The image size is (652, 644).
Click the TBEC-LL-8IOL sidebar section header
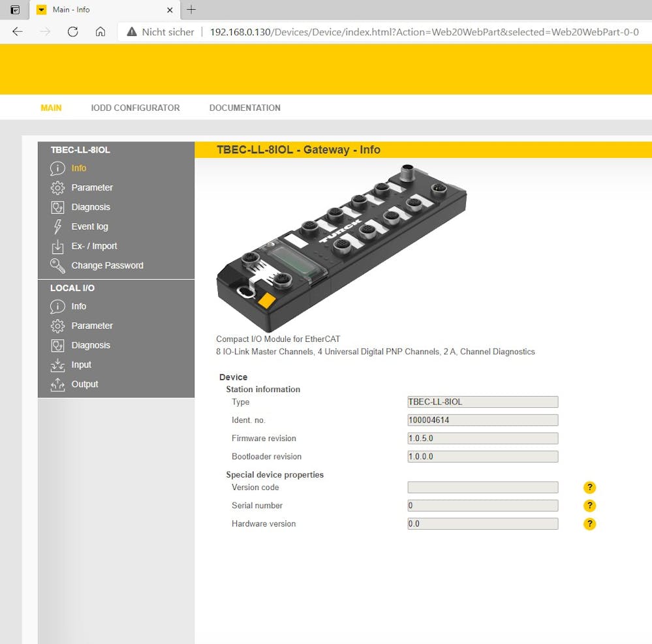[x=80, y=150]
